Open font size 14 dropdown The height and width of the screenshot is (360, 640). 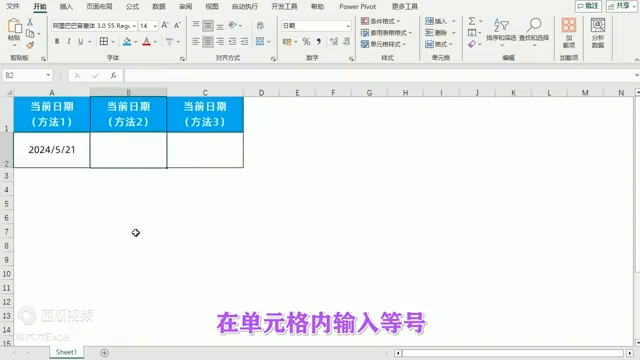point(155,26)
